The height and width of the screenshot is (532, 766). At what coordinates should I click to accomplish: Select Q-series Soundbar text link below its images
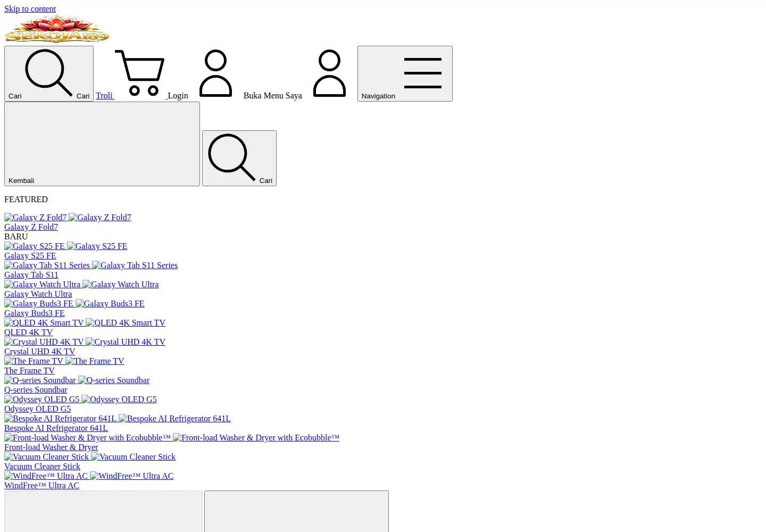coord(36,389)
